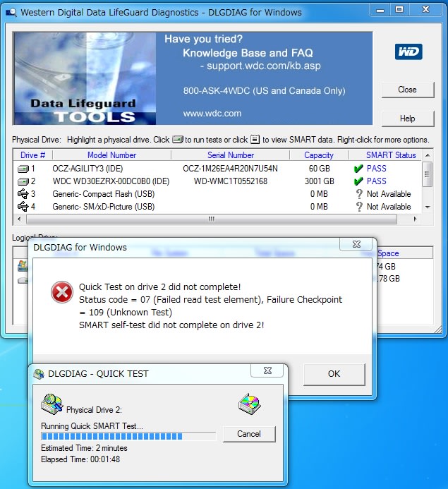Cancel the running Quick SMART Test

coord(249,434)
